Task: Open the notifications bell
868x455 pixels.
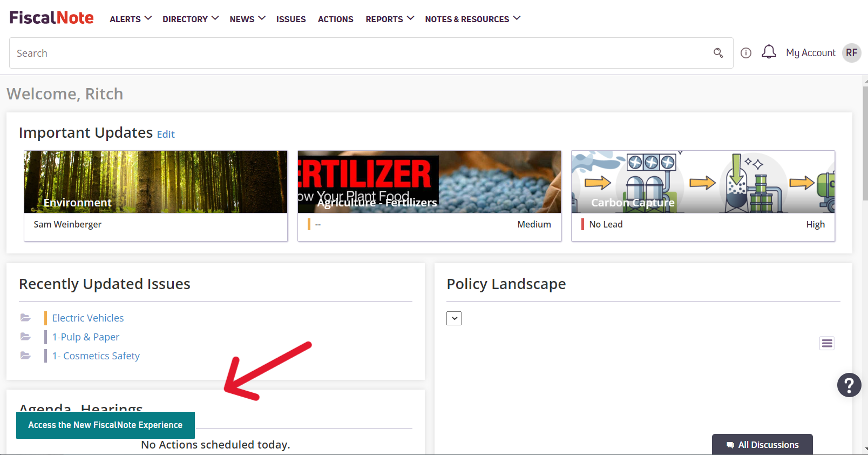Action: point(769,52)
